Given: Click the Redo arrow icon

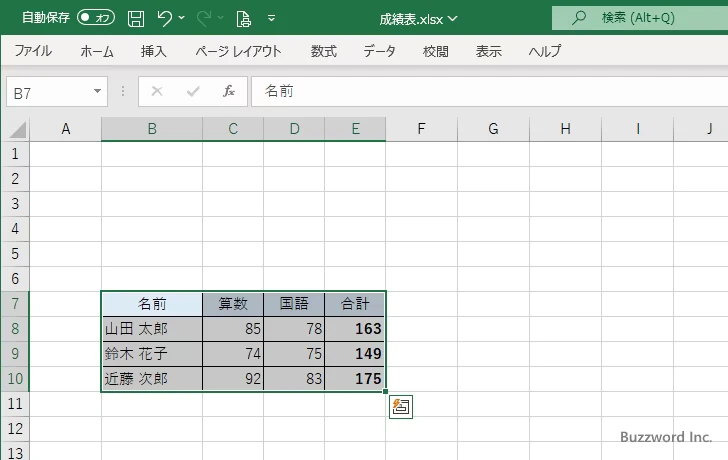Looking at the screenshot, I should point(204,18).
